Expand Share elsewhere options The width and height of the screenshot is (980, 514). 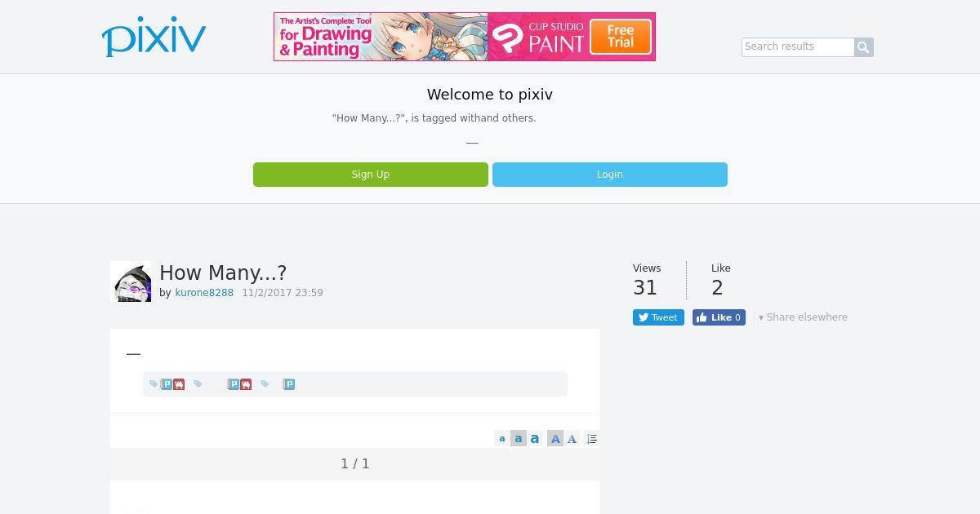pos(803,317)
